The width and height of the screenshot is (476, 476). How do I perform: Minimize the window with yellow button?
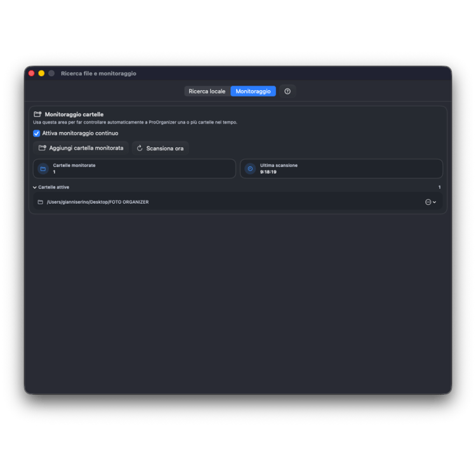[x=42, y=74]
